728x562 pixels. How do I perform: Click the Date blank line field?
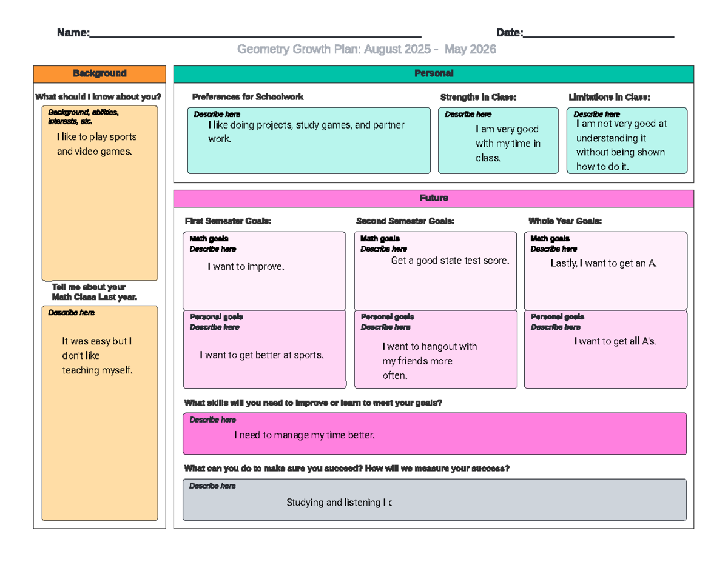(x=598, y=33)
